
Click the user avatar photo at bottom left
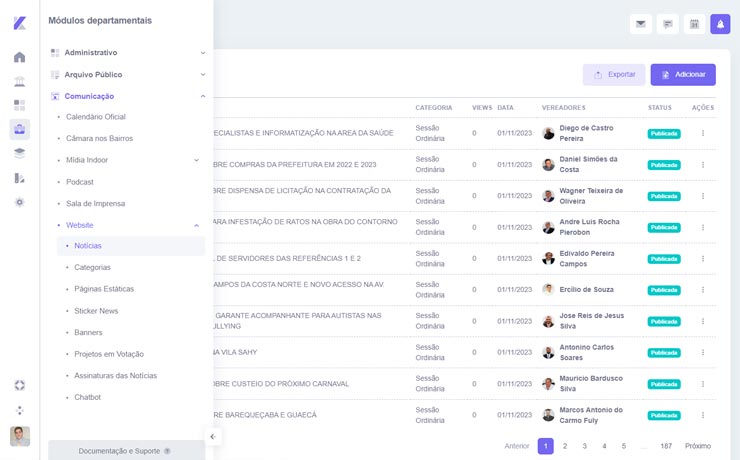coord(19,436)
